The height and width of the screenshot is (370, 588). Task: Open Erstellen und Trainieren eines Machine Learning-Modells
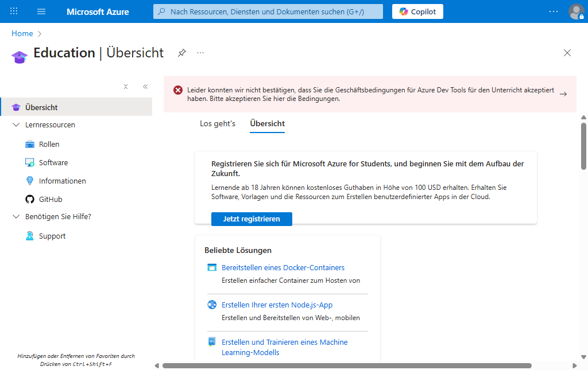284,347
